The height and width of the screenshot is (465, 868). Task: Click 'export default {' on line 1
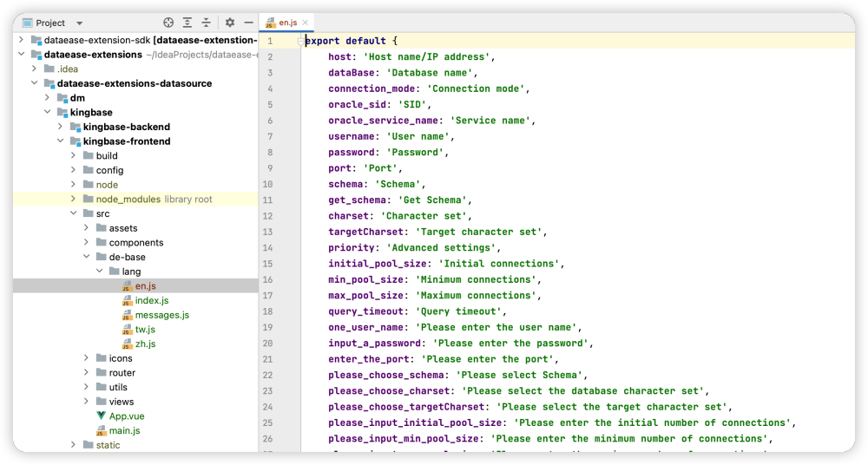[x=352, y=41]
